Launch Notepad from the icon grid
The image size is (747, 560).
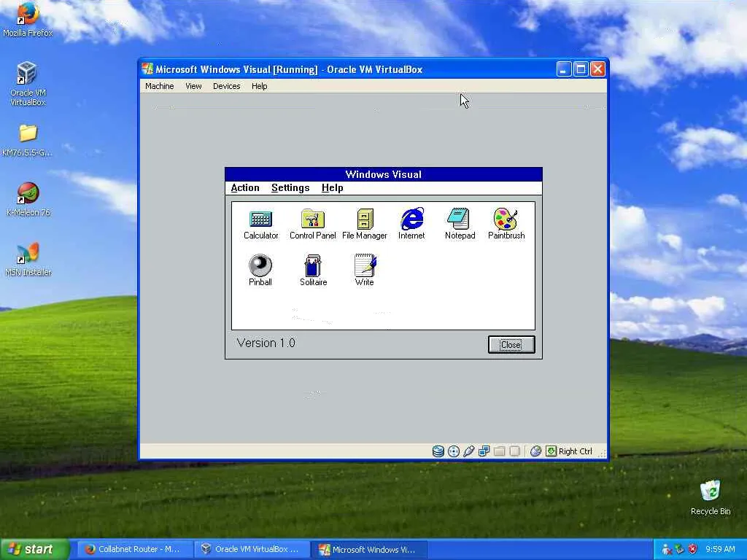tap(460, 224)
